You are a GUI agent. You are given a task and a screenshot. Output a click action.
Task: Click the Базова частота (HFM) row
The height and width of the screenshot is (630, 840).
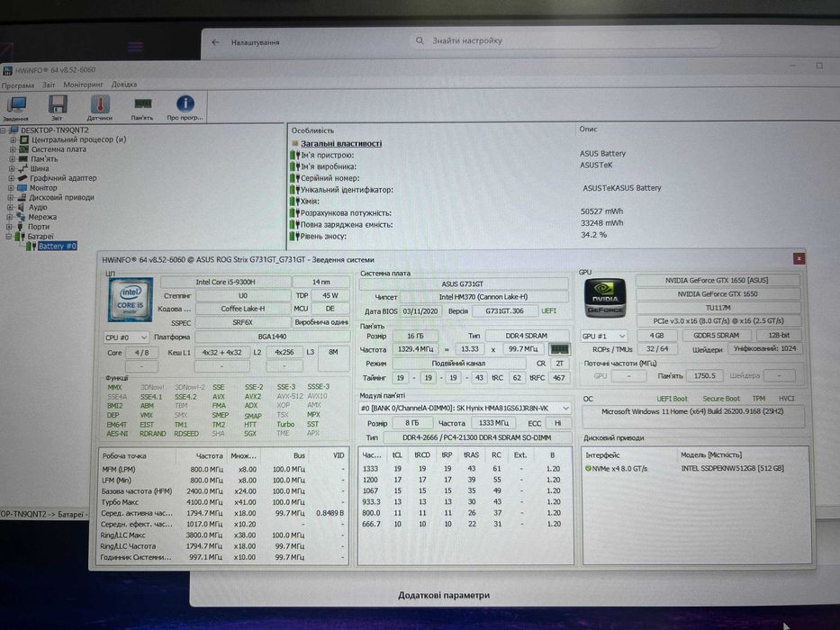coord(223,490)
